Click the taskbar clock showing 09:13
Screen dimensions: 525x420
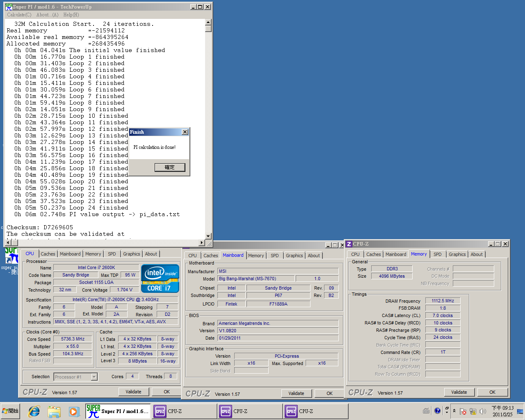coord(502,411)
